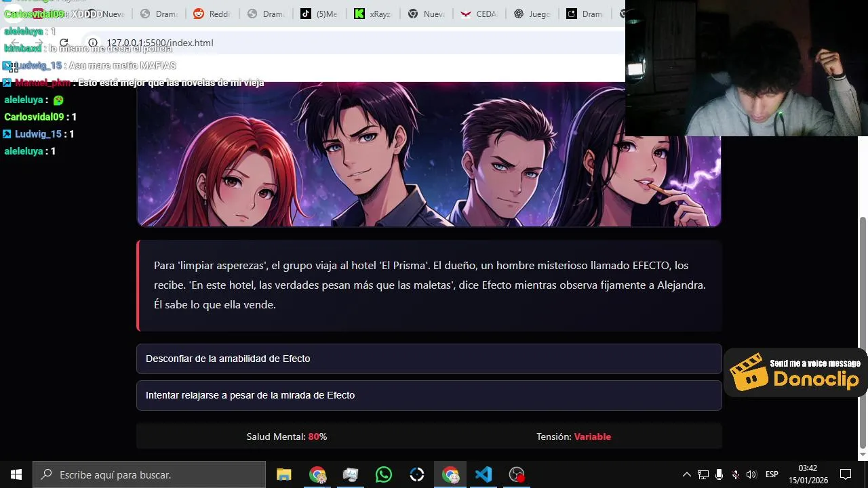Click the chat message from Manuel_pkm
The width and height of the screenshot is (868, 488).
point(133,83)
